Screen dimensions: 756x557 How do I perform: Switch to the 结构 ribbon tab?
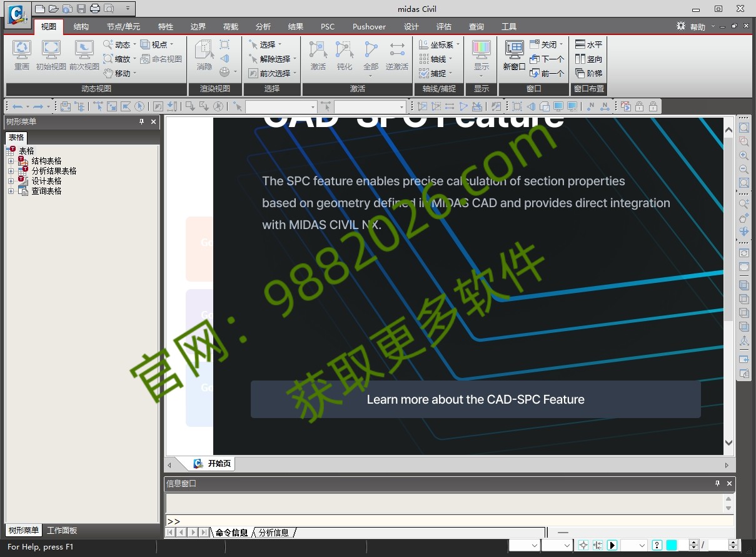[x=81, y=27]
